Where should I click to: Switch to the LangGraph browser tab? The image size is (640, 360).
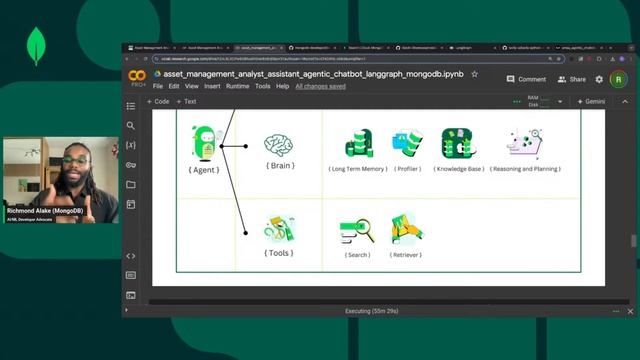coord(473,48)
